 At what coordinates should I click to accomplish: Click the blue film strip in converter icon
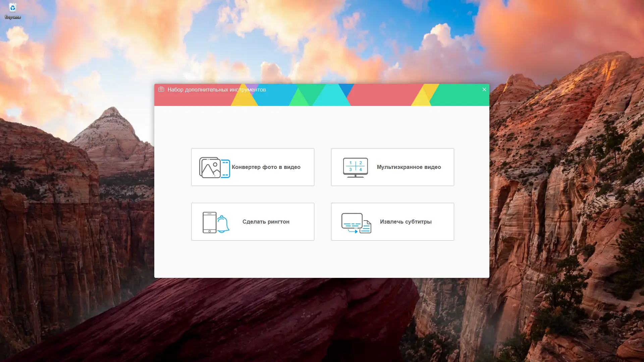coord(225,169)
